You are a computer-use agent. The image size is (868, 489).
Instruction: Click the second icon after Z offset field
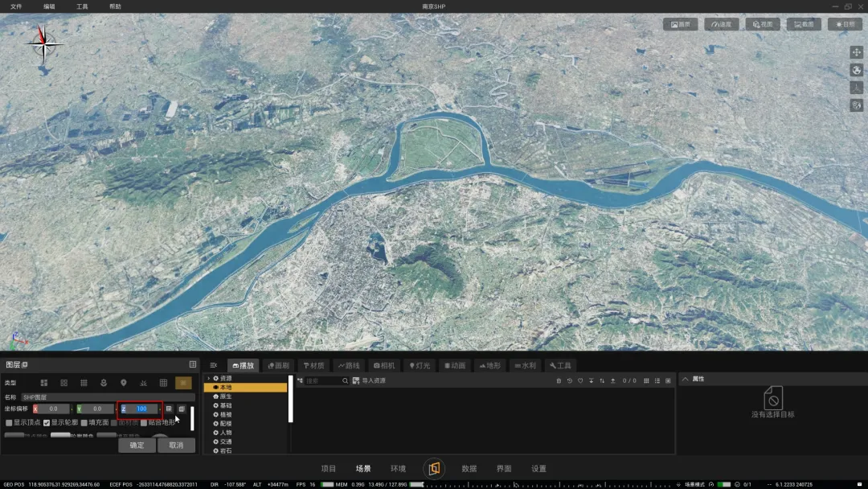coord(181,409)
